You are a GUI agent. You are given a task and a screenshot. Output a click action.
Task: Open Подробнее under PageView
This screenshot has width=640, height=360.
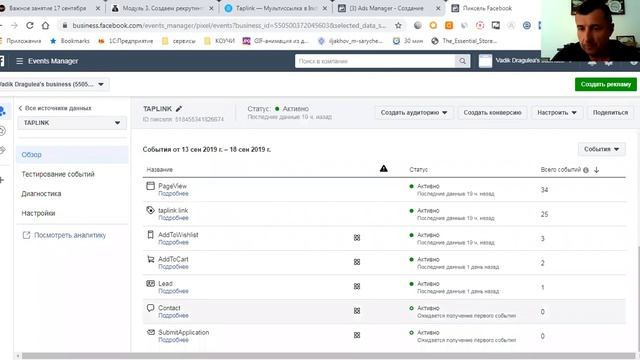[173, 193]
